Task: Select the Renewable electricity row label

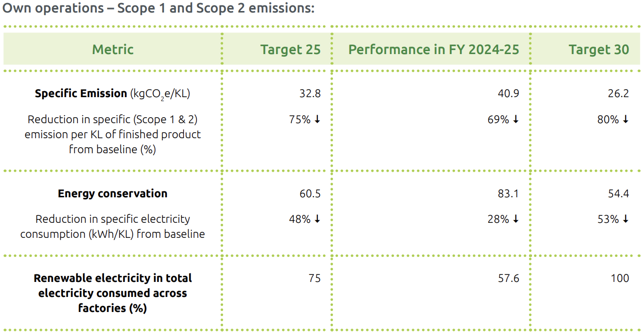Action: [x=112, y=293]
